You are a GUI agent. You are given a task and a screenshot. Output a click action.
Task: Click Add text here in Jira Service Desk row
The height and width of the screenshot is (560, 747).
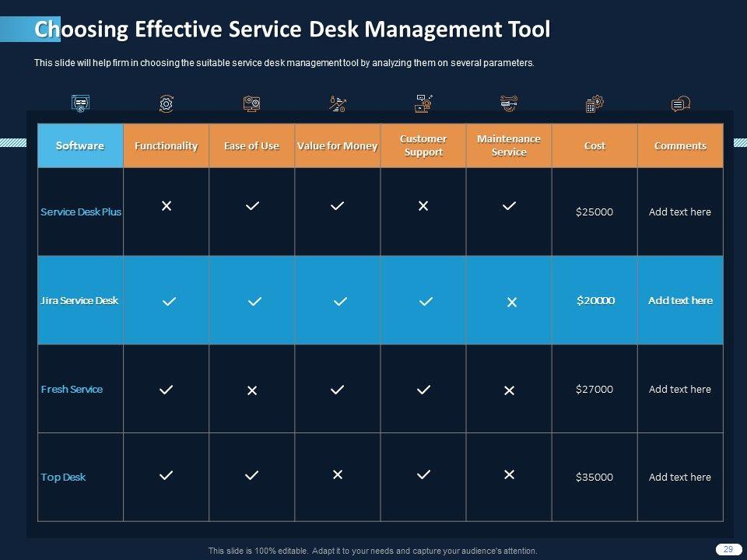681,300
